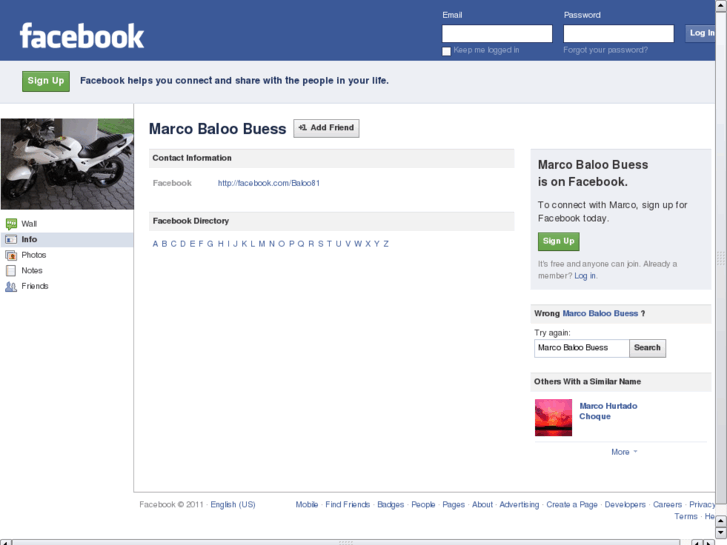The width and height of the screenshot is (727, 545).
Task: Open Forgot your password link
Action: (x=606, y=50)
